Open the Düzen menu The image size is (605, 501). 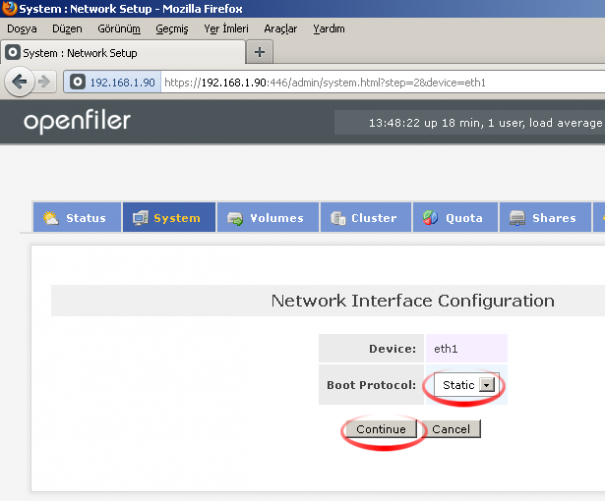coord(67,29)
